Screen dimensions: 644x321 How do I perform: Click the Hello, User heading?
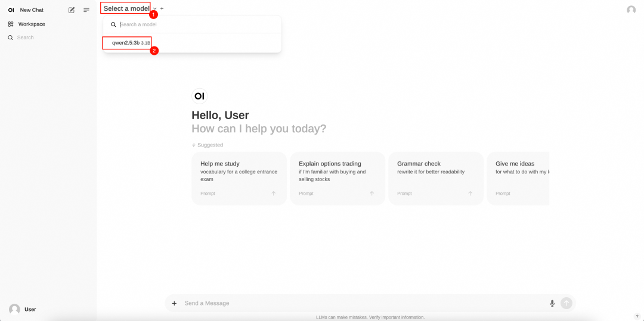pyautogui.click(x=220, y=115)
